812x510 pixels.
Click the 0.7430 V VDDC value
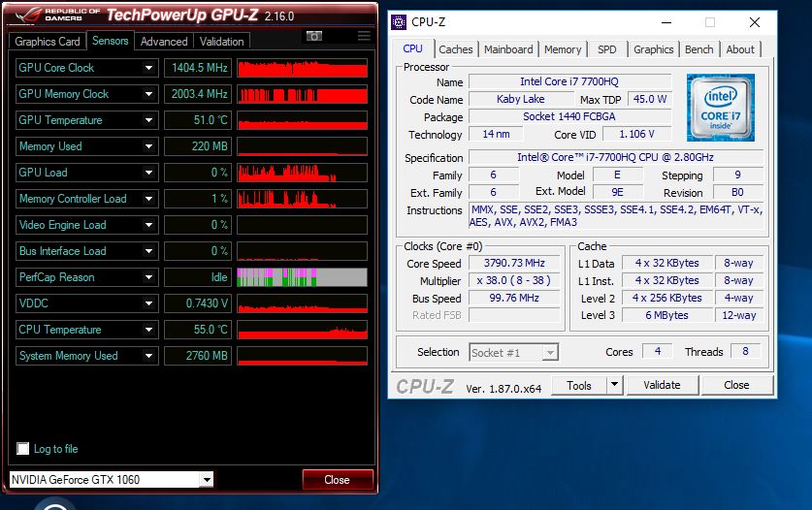coord(198,303)
